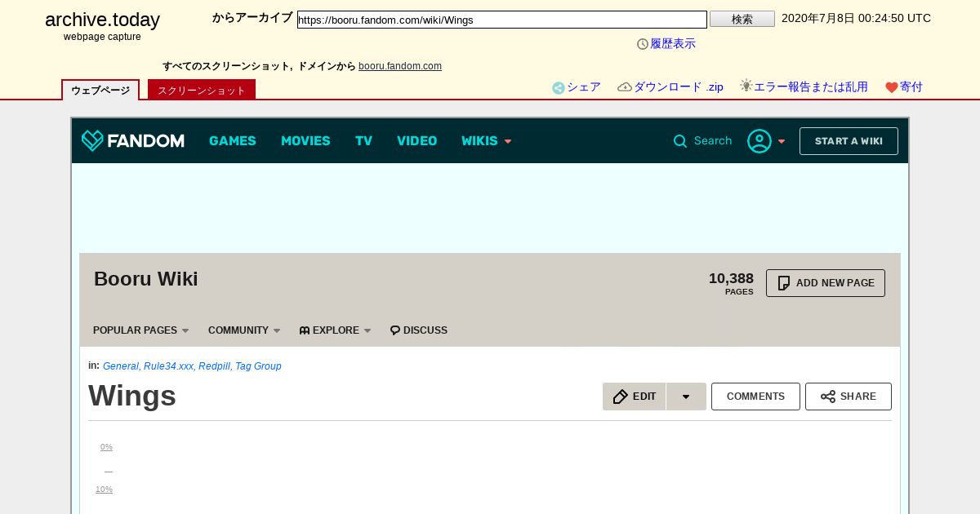The image size is (980, 514).
Task: Click the clock history icon
Action: click(643, 44)
